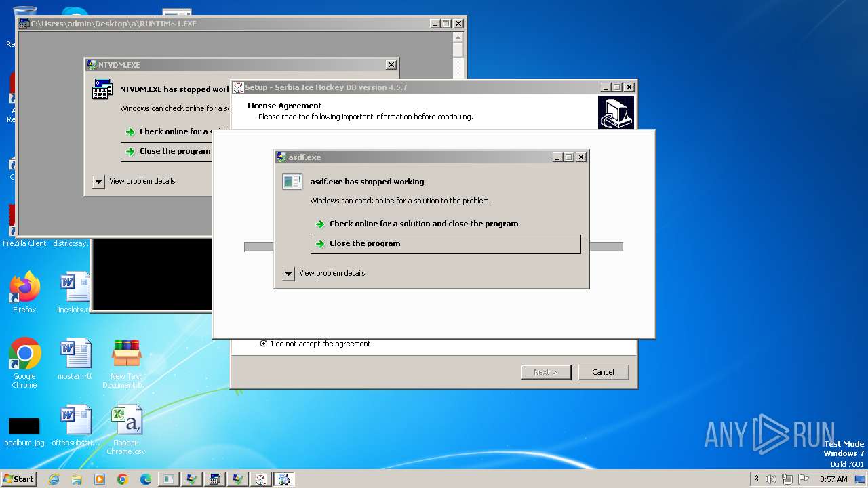
Task: Select the FileZilla Client desktop icon
Action: [24, 243]
